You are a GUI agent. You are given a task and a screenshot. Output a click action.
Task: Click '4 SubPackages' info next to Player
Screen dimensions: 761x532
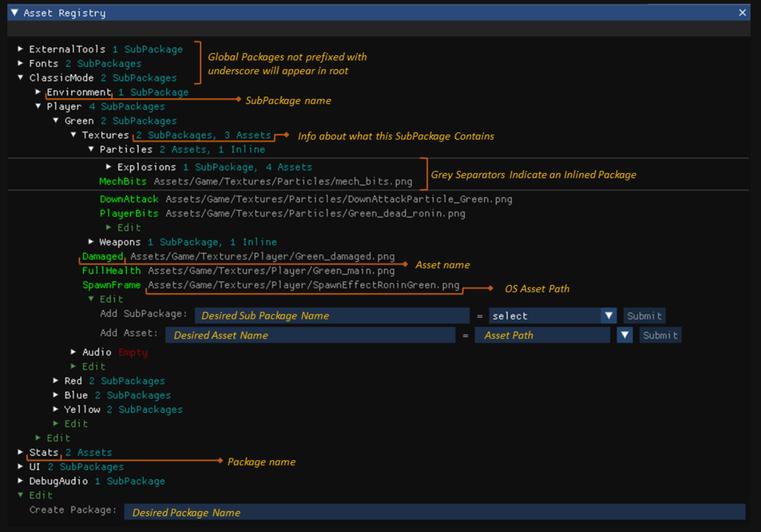click(127, 106)
